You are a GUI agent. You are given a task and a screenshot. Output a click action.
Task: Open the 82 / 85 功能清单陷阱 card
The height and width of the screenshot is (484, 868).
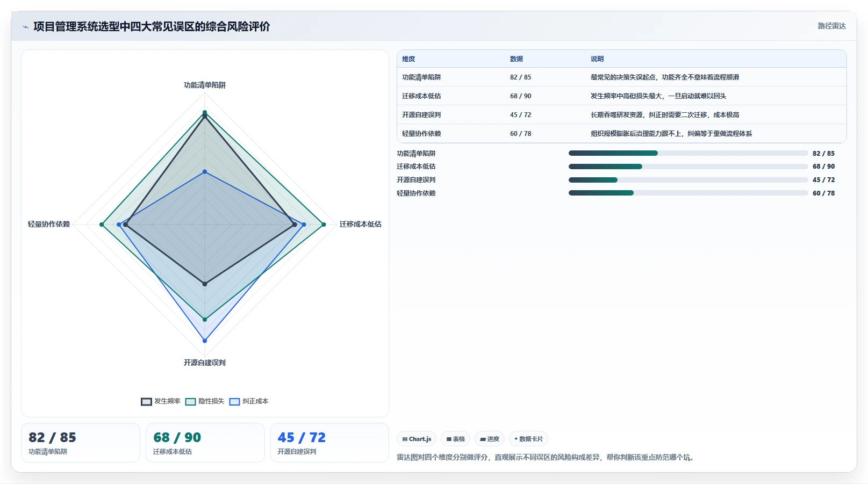click(x=81, y=443)
